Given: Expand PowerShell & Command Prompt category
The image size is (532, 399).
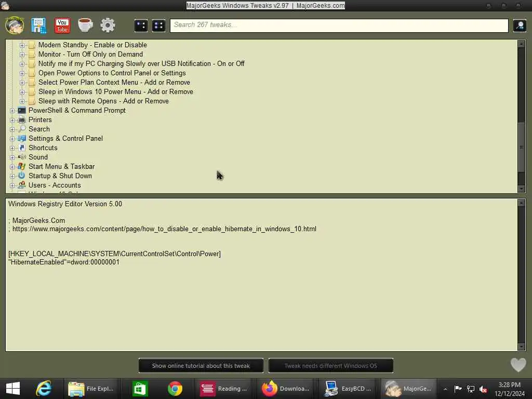Looking at the screenshot, I should tap(12, 111).
